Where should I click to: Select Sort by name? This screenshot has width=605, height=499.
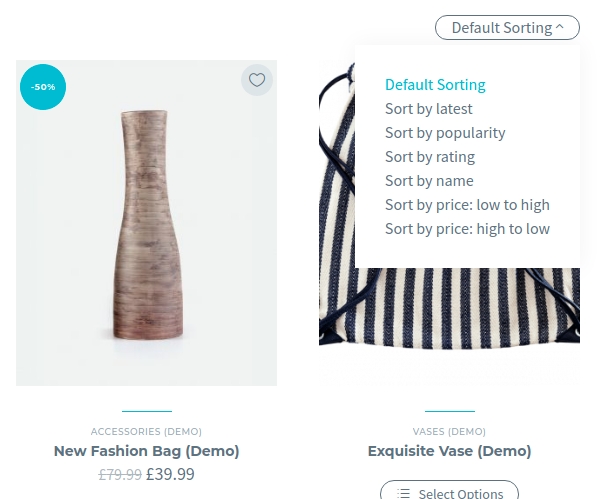pyautogui.click(x=429, y=181)
